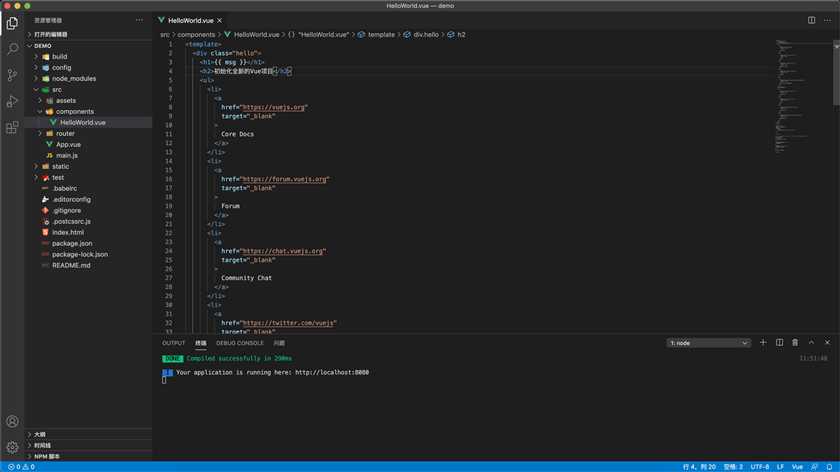
Task: Expand the static folder
Action: (60, 166)
